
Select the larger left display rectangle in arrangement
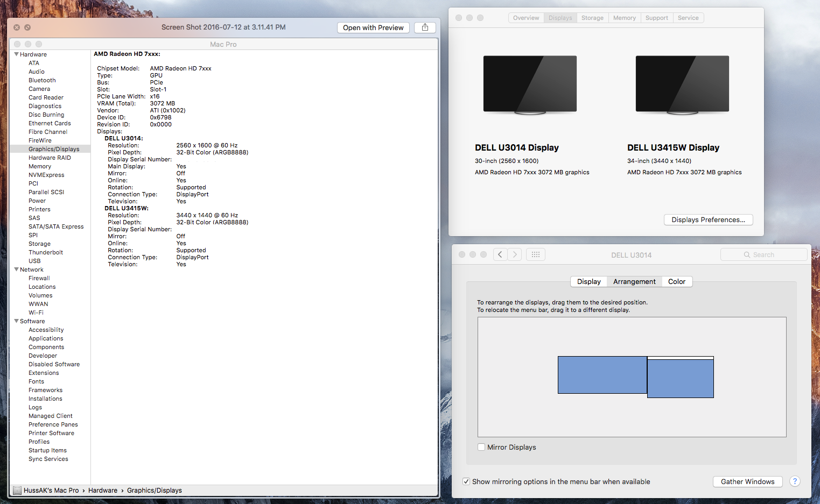[x=602, y=375]
